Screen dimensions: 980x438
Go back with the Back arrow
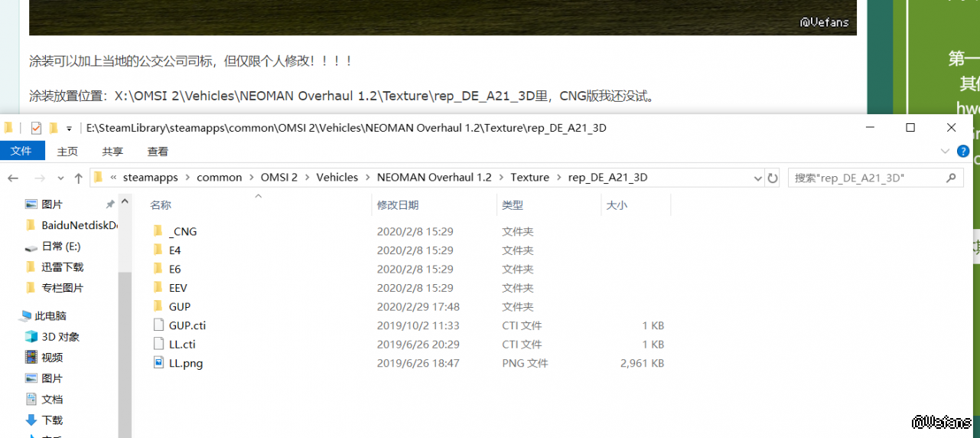(13, 178)
